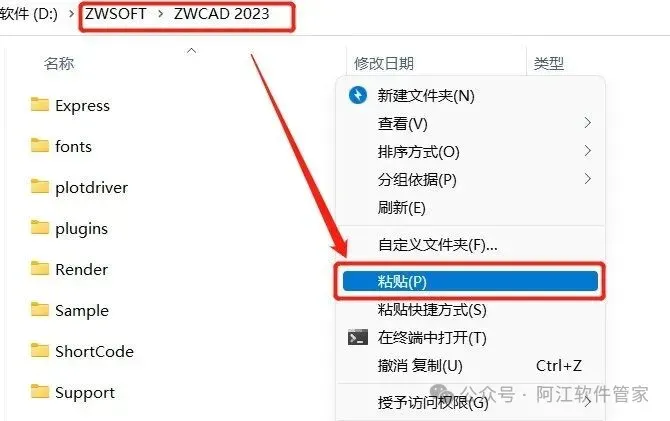Click the terminal icon in context menu
Image resolution: width=670 pixels, height=421 pixels.
pyautogui.click(x=358, y=338)
